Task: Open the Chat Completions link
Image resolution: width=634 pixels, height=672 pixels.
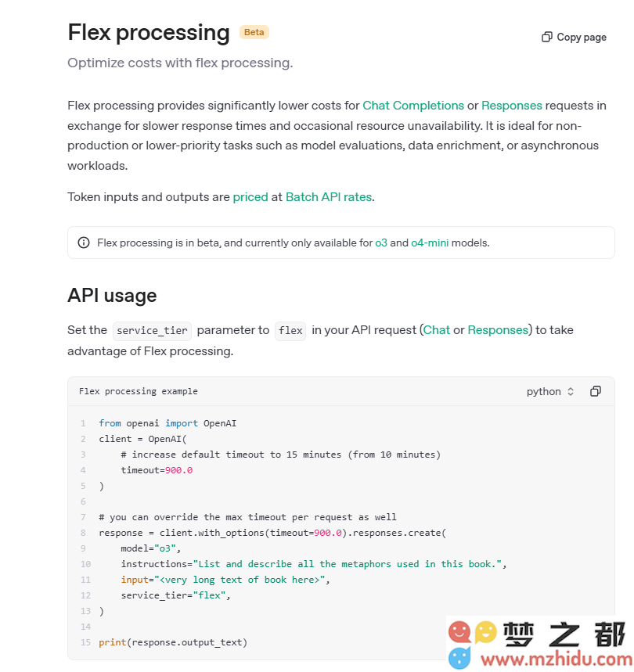Action: tap(413, 106)
